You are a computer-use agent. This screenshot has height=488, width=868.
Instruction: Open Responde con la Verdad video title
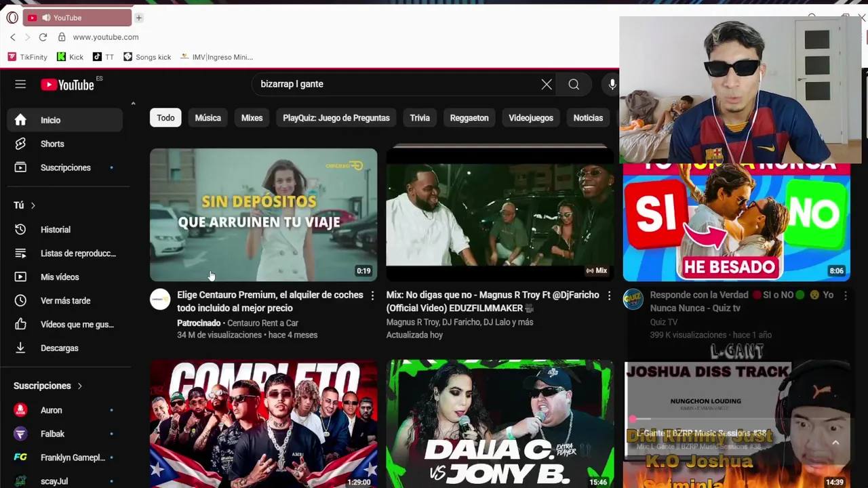click(x=742, y=302)
